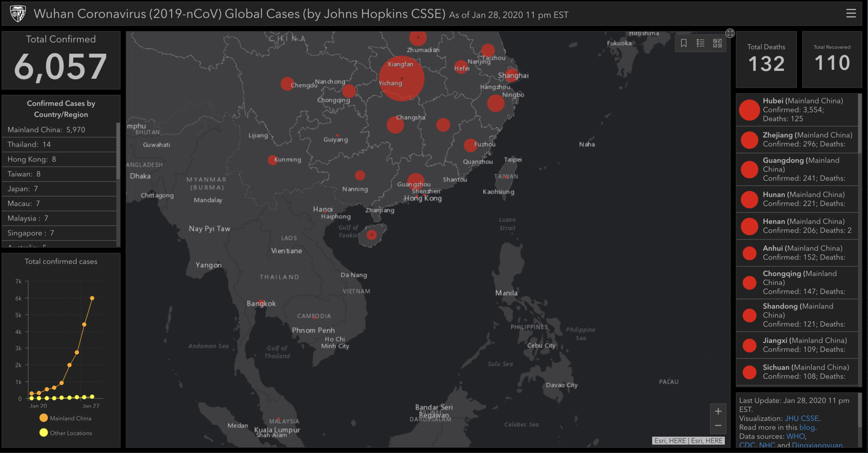Click the red circle above Nanning
Screen dimensions: 868x453
(x=360, y=175)
